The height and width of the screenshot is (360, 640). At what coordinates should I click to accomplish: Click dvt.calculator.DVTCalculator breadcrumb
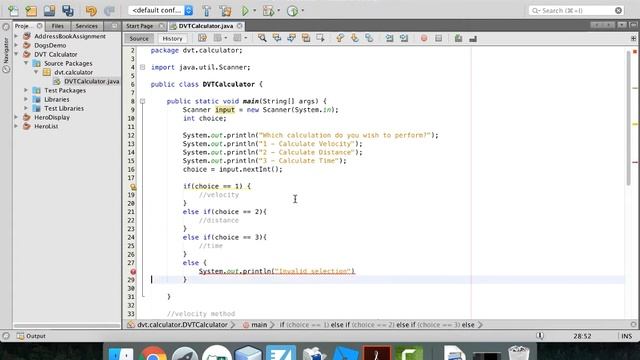[x=182, y=325]
